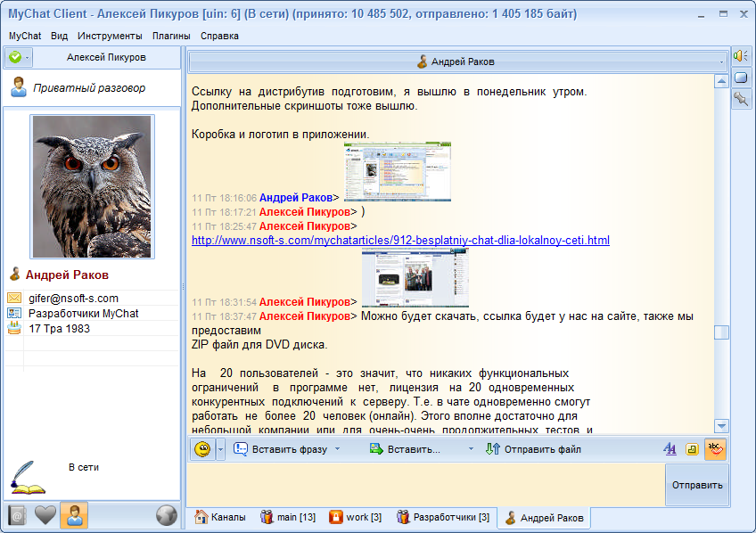Select the Андрей Раков tab

[545, 518]
